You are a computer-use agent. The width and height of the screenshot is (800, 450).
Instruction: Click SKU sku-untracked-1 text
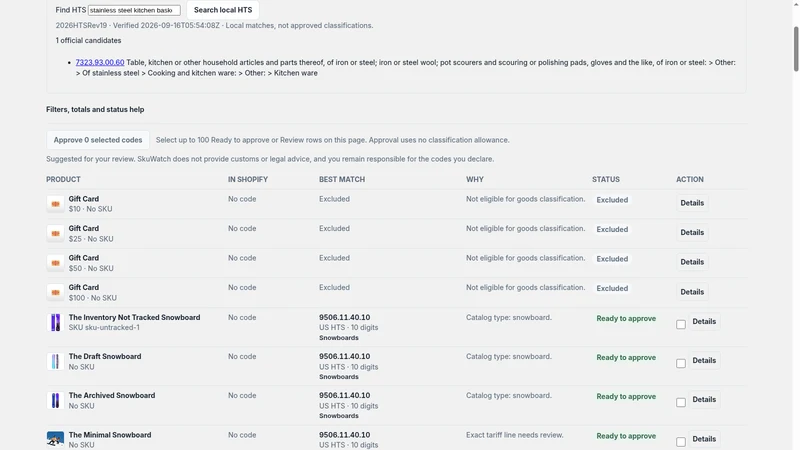pyautogui.click(x=104, y=328)
